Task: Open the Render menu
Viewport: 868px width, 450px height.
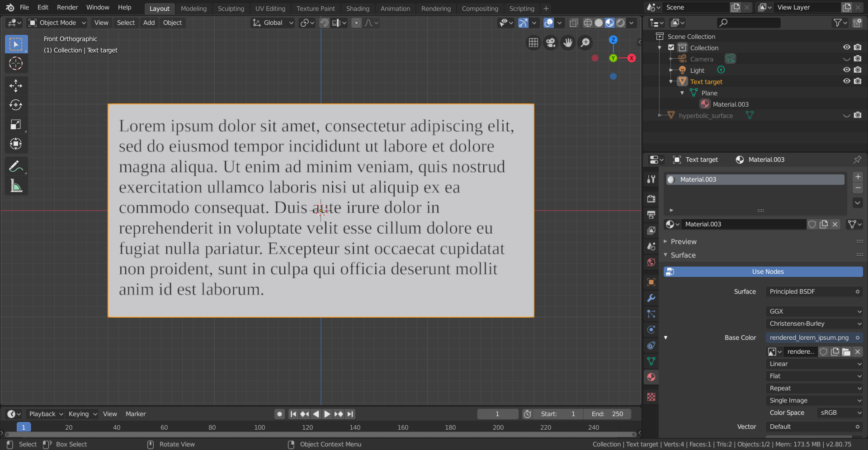Action: tap(67, 7)
